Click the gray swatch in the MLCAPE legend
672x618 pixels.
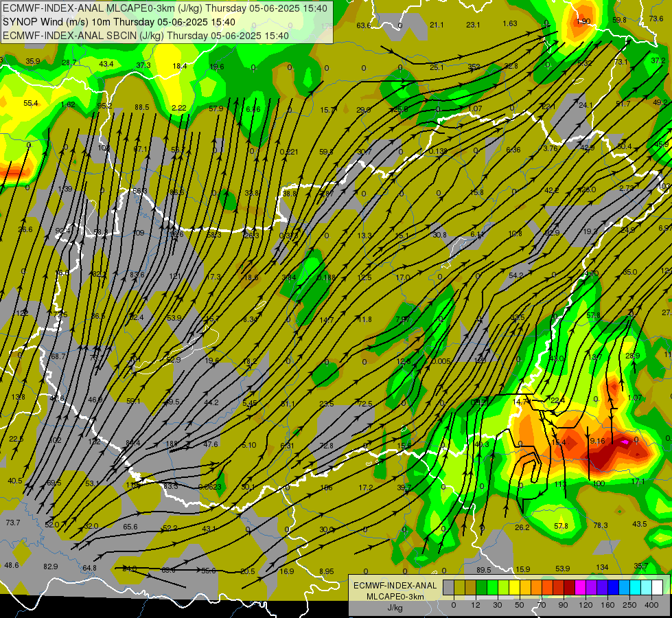tap(448, 588)
